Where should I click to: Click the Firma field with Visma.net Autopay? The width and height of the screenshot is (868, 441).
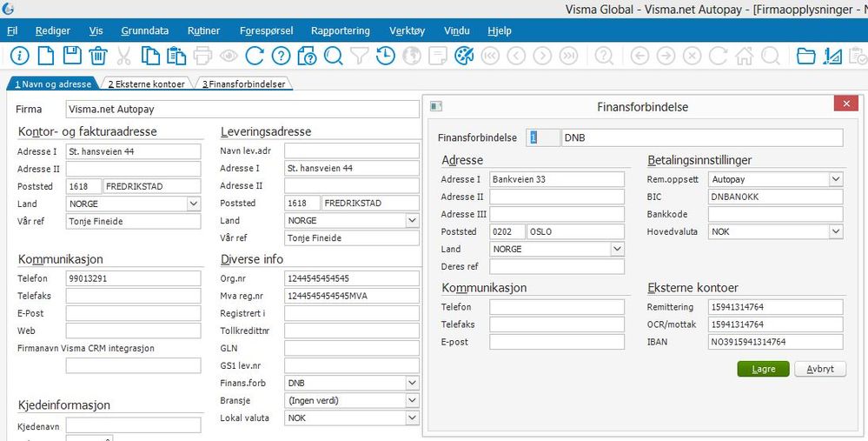pyautogui.click(x=242, y=109)
